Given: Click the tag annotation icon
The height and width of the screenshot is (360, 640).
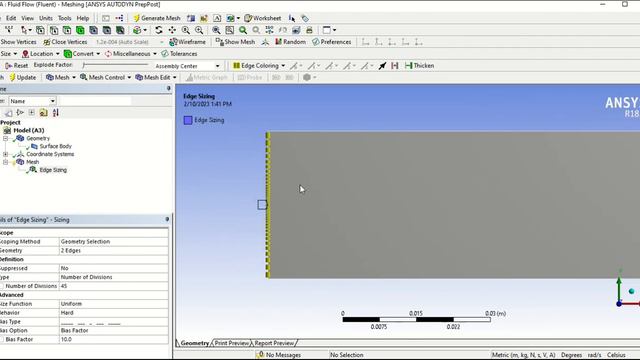Looking at the screenshot, I should click(305, 18).
